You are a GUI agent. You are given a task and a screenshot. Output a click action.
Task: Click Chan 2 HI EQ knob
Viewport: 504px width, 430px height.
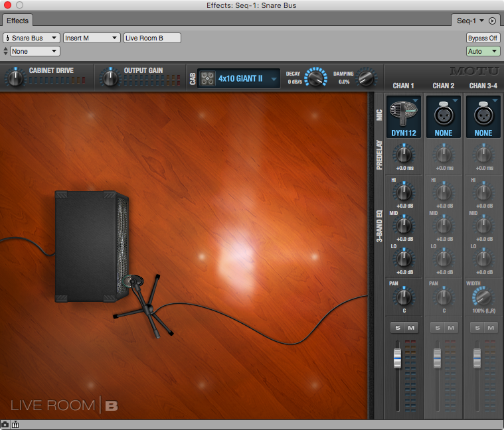coord(444,192)
